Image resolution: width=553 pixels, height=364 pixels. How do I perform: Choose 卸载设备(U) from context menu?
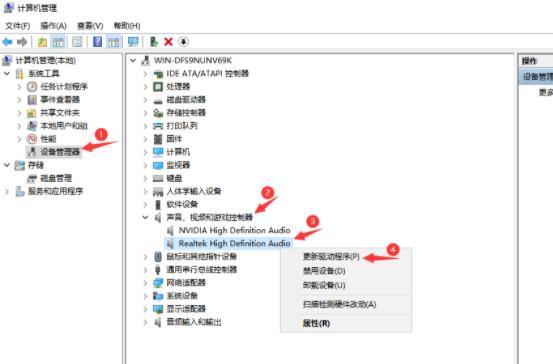point(324,285)
